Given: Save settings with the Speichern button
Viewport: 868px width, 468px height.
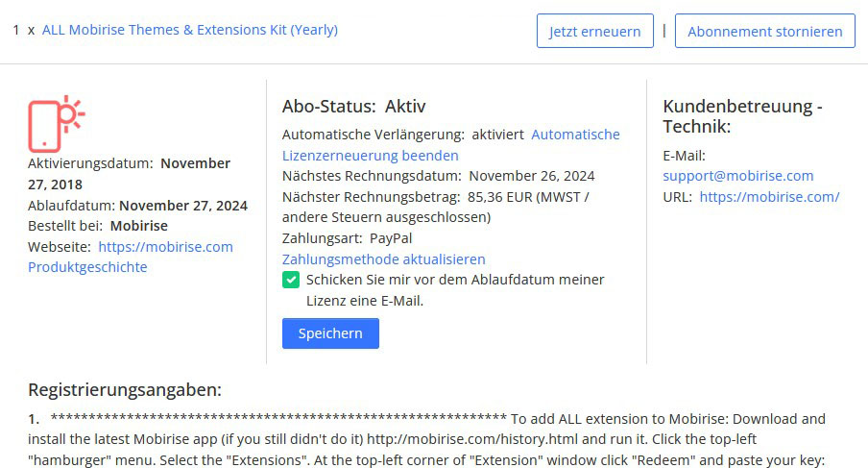Looking at the screenshot, I should 330,333.
